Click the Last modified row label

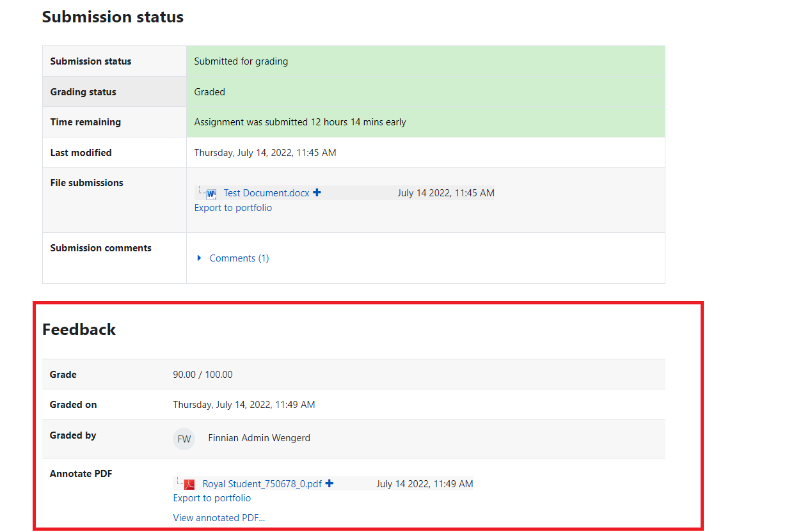(81, 153)
